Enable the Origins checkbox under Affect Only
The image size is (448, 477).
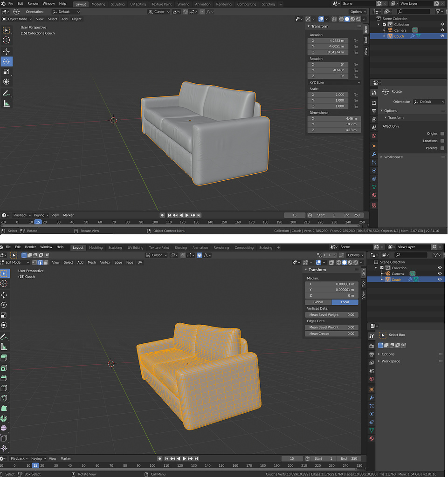(x=442, y=134)
